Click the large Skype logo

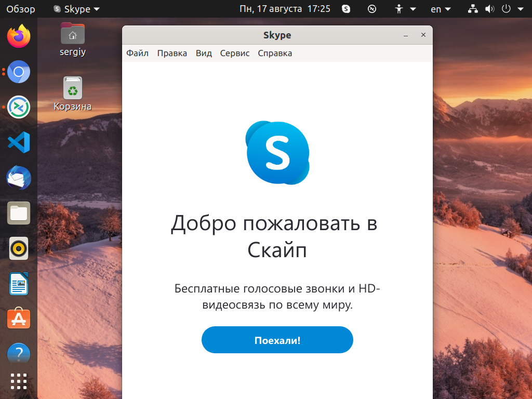coord(277,153)
